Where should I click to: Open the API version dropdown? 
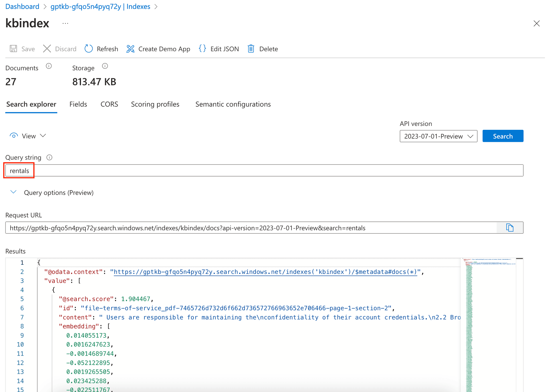tap(438, 136)
